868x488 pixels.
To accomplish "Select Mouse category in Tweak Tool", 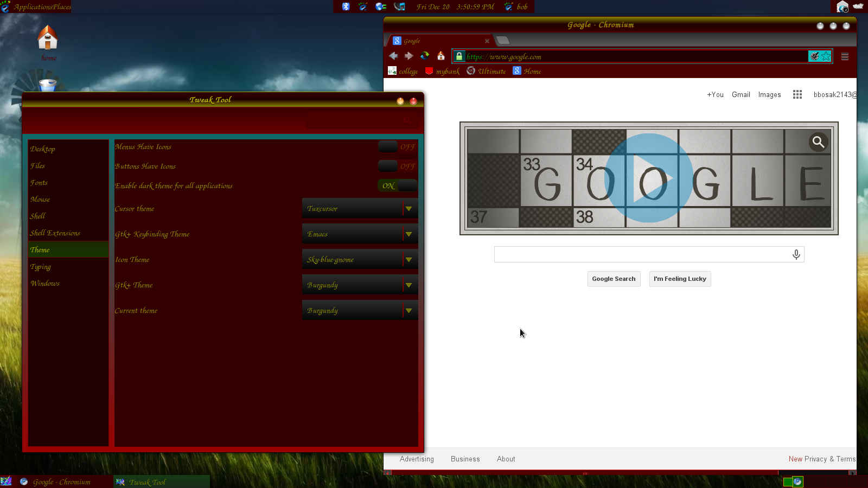I will click(x=68, y=199).
